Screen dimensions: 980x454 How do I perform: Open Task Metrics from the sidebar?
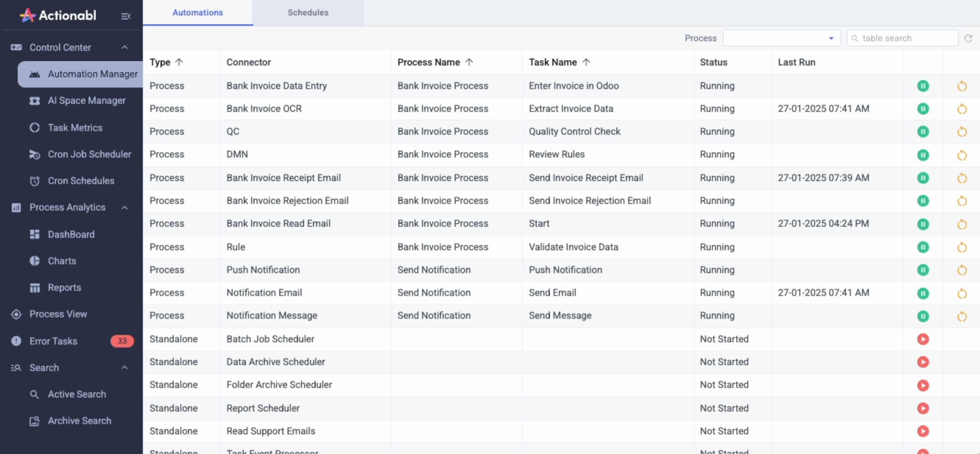[x=75, y=128]
